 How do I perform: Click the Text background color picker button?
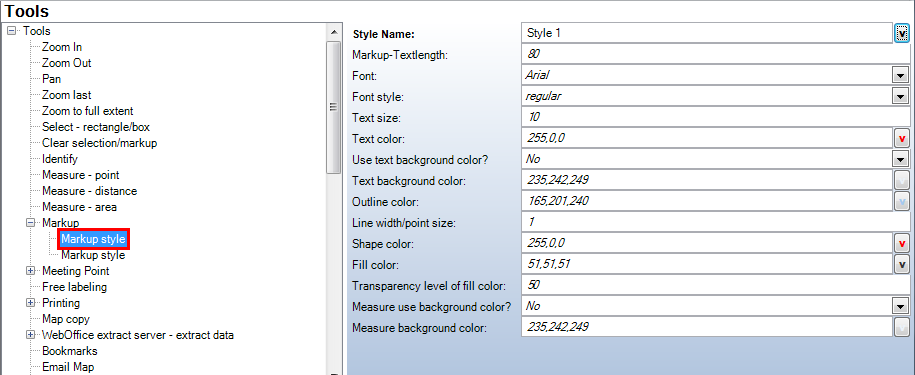902,180
